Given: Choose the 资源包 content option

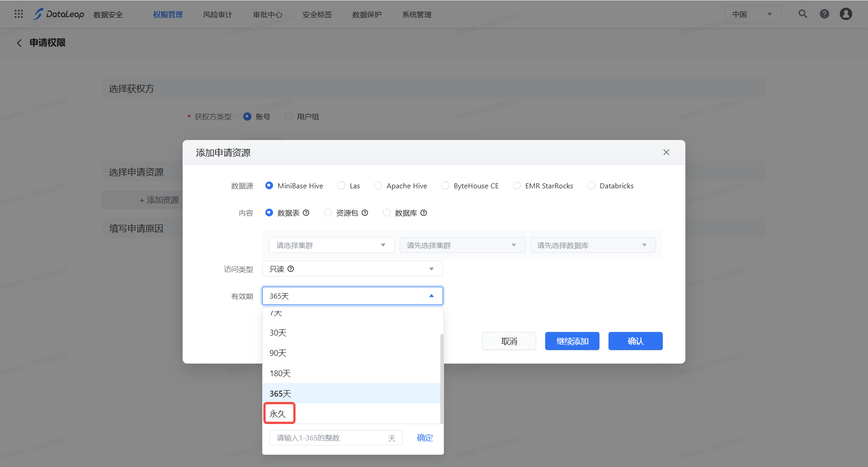Looking at the screenshot, I should [x=328, y=213].
